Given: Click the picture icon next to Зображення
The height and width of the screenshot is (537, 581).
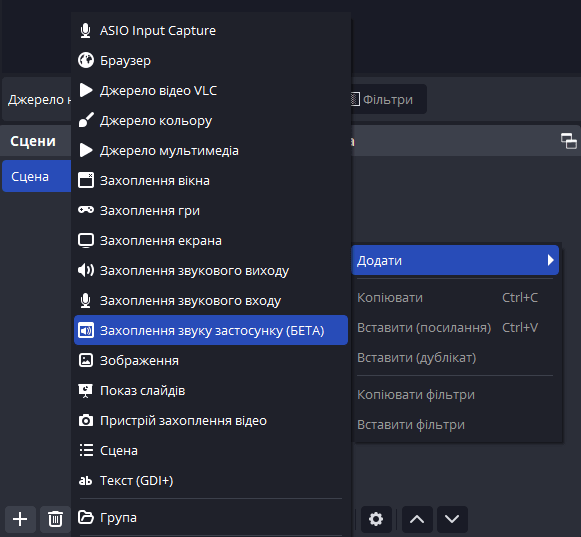Looking at the screenshot, I should coord(86,360).
